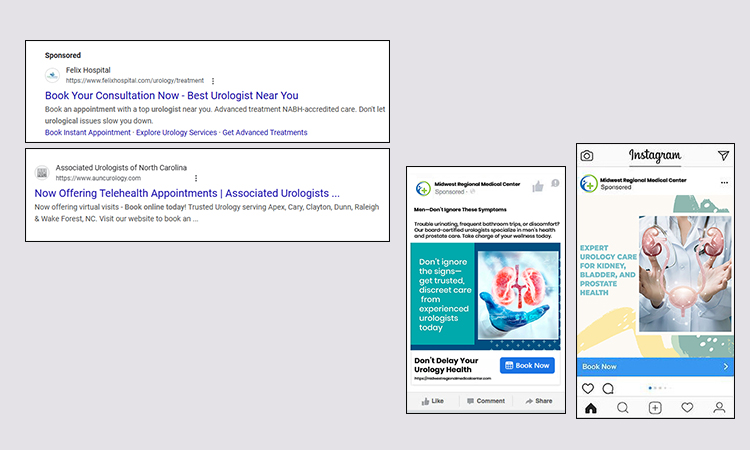Viewport: 750px width, 450px height.
Task: Open Felix Hospital ad options three-dot menu
Action: click(x=213, y=81)
